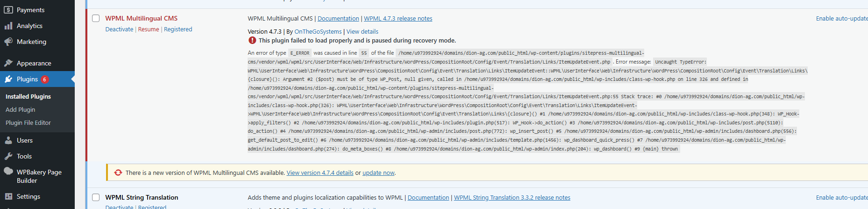This screenshot has width=868, height=209.
Task: Click the Analytics bar chart icon
Action: click(8, 26)
